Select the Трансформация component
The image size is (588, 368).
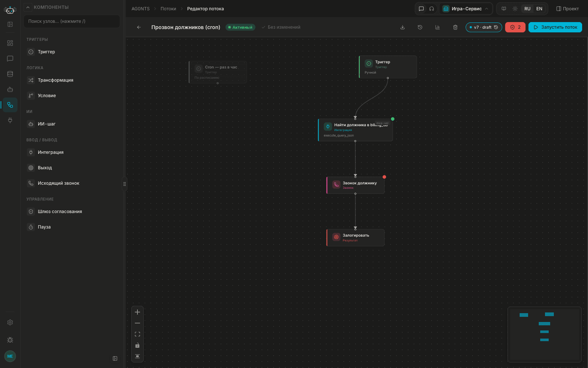[x=72, y=80]
